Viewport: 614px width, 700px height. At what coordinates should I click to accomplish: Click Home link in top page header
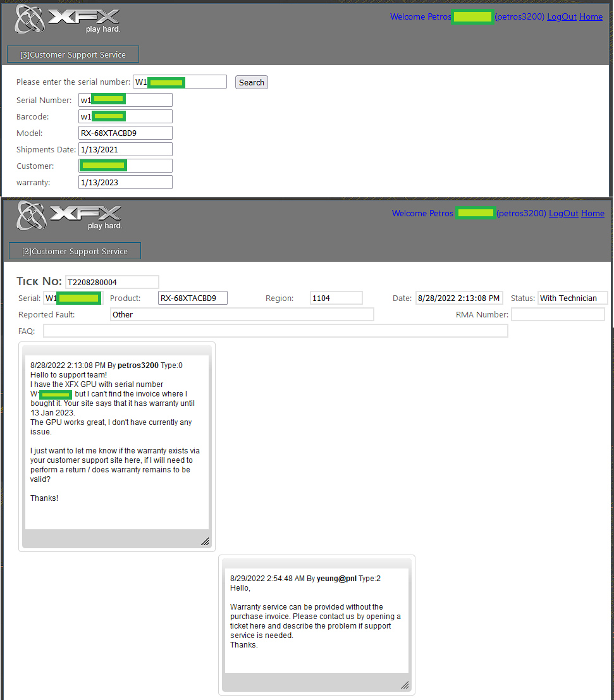click(591, 16)
